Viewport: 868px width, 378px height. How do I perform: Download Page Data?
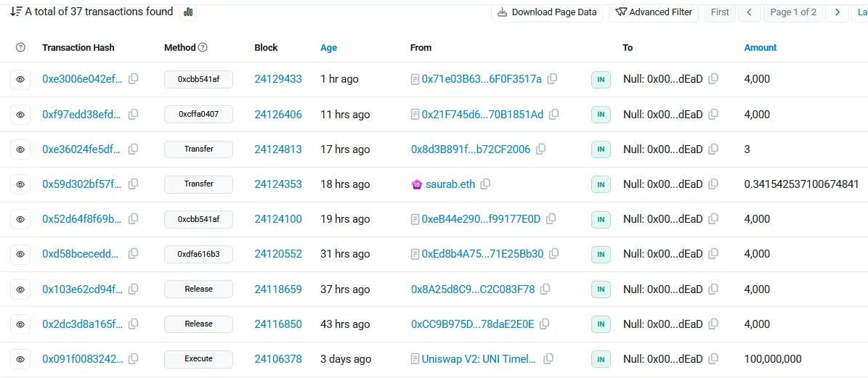(548, 12)
